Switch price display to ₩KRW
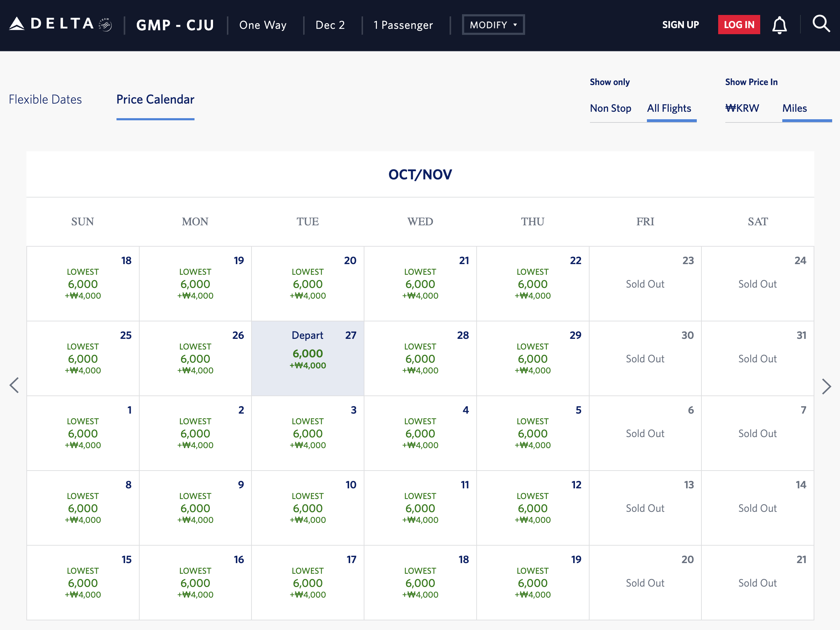The height and width of the screenshot is (630, 840). [742, 108]
